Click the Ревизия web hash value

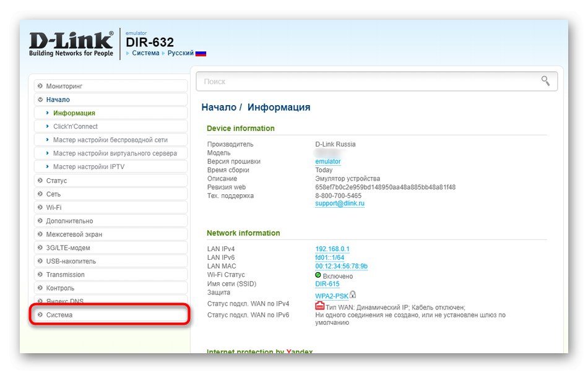tap(385, 187)
